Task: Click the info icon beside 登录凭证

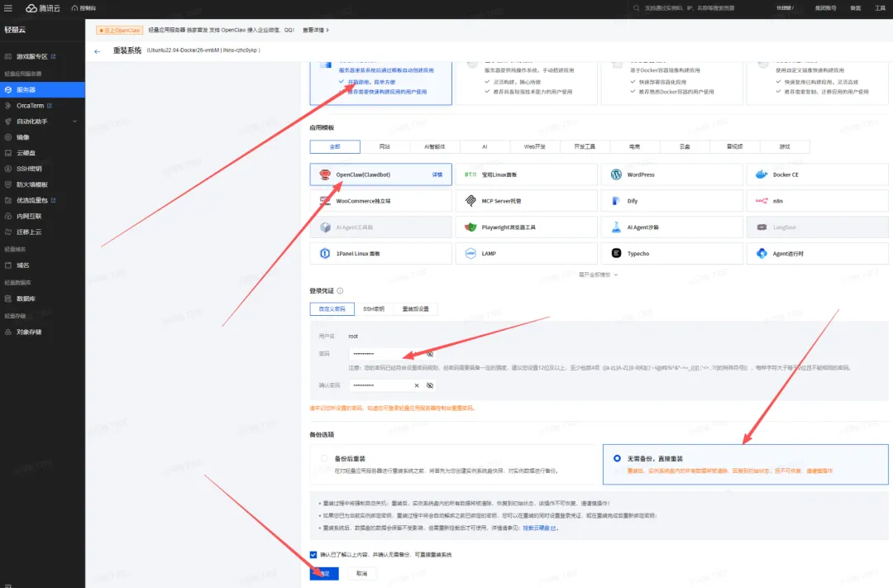Action: pyautogui.click(x=340, y=290)
